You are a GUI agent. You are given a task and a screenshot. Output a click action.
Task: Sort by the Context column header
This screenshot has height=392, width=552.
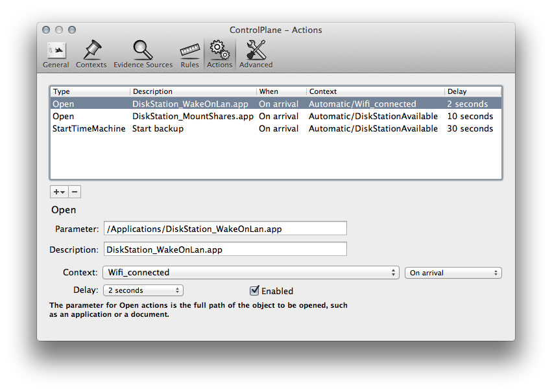376,91
